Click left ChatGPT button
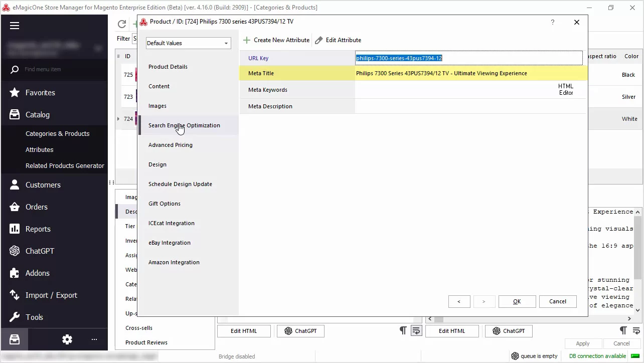644x363 pixels. coord(300,331)
